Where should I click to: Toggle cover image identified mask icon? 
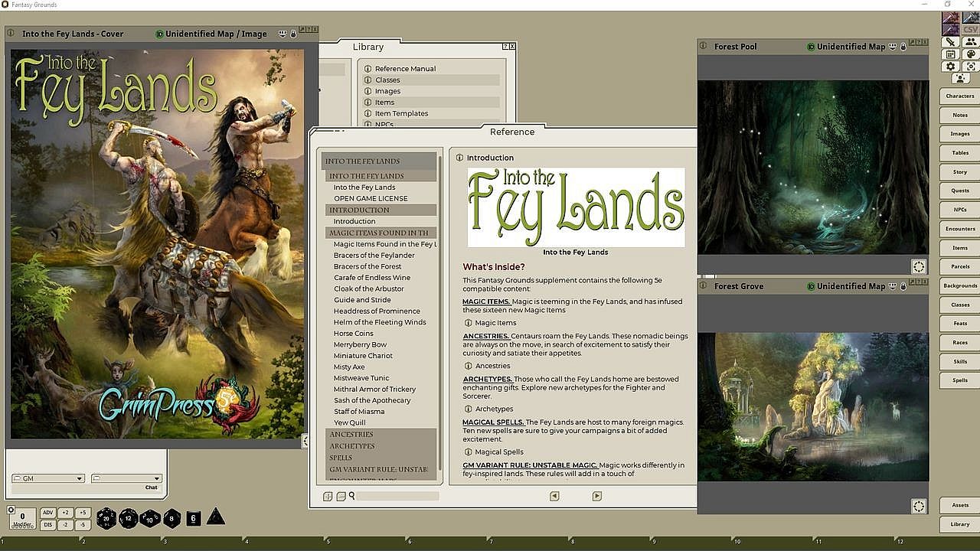[x=283, y=34]
